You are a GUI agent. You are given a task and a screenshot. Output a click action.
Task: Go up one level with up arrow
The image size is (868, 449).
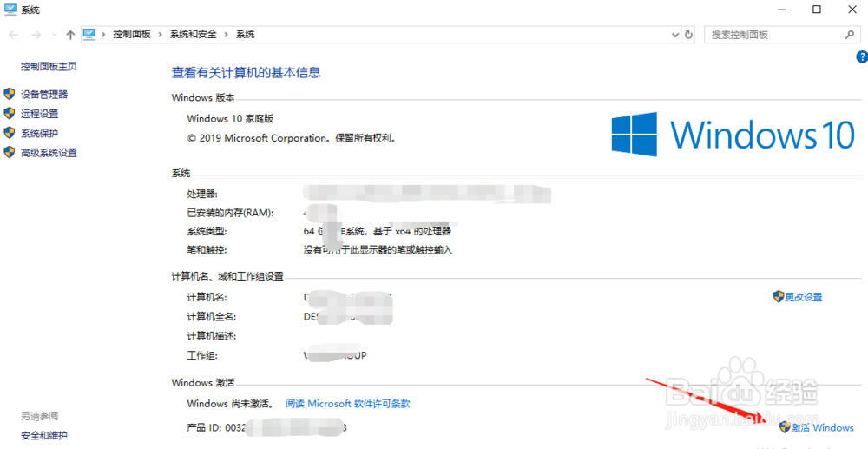[x=70, y=35]
